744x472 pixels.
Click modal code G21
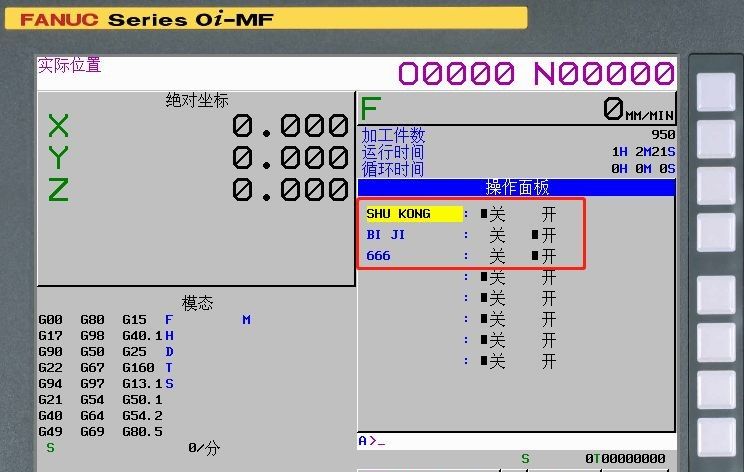(x=50, y=400)
